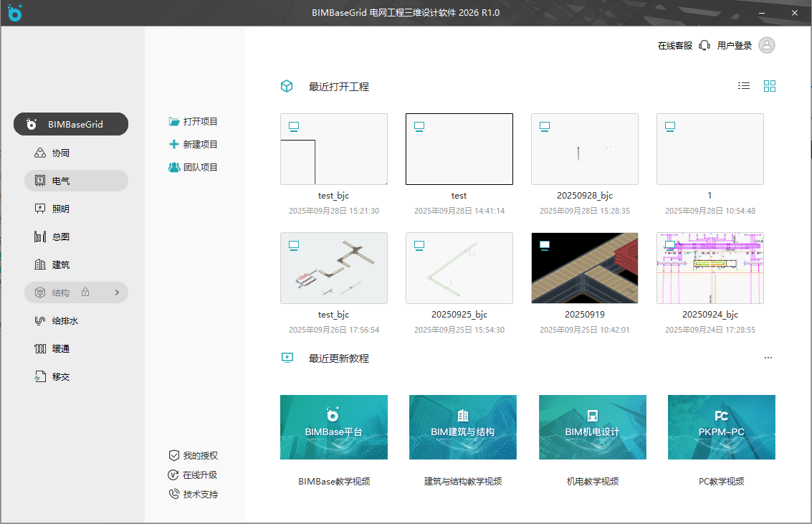Open the 20250919 project thumbnail
The width and height of the screenshot is (812, 524).
click(585, 268)
